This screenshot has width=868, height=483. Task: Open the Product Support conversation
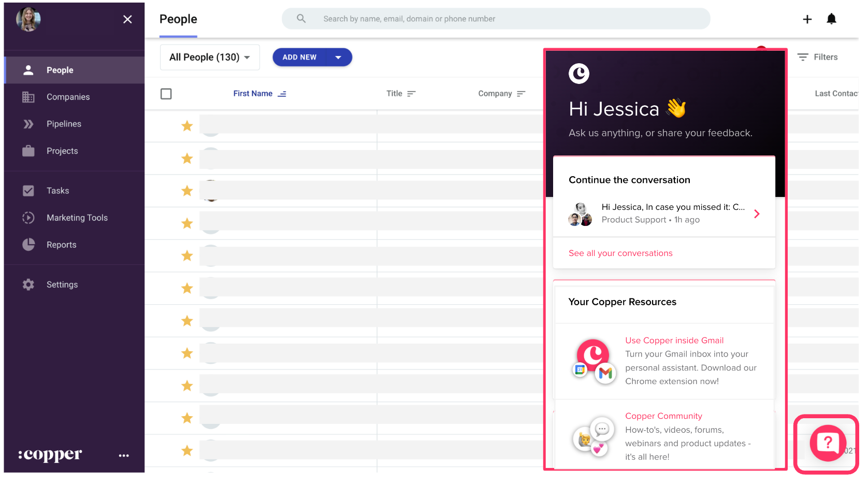pyautogui.click(x=664, y=214)
